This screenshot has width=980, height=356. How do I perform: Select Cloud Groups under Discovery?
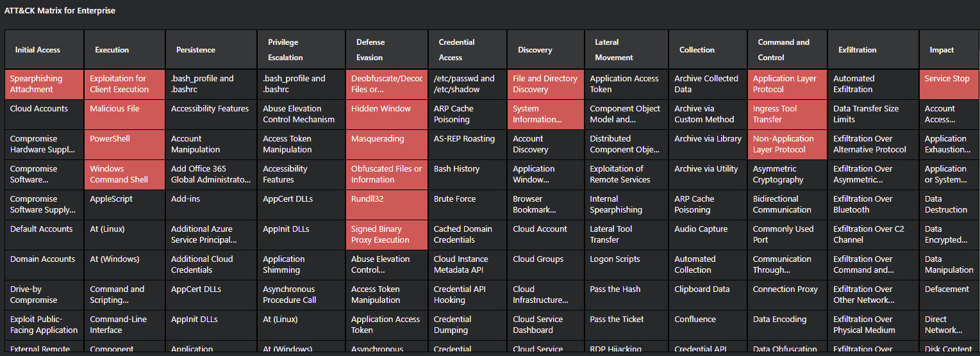546,265
